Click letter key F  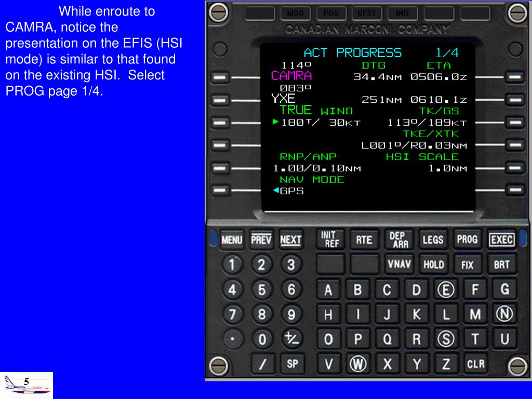(475, 289)
